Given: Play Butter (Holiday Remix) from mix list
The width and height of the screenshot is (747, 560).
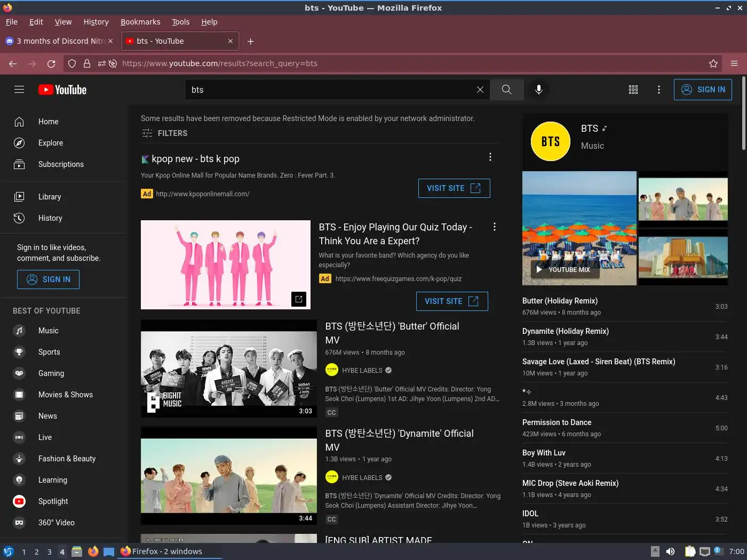Looking at the screenshot, I should click(x=625, y=306).
